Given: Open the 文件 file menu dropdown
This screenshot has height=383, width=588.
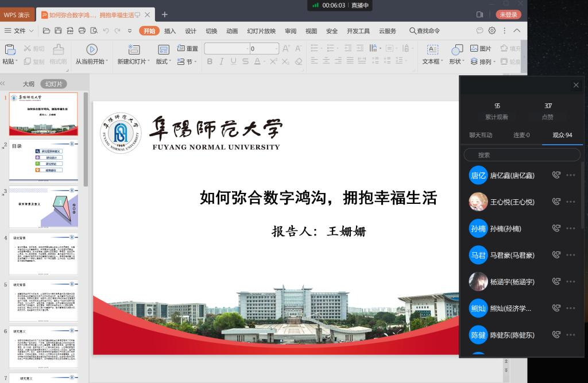Looking at the screenshot, I should [20, 31].
